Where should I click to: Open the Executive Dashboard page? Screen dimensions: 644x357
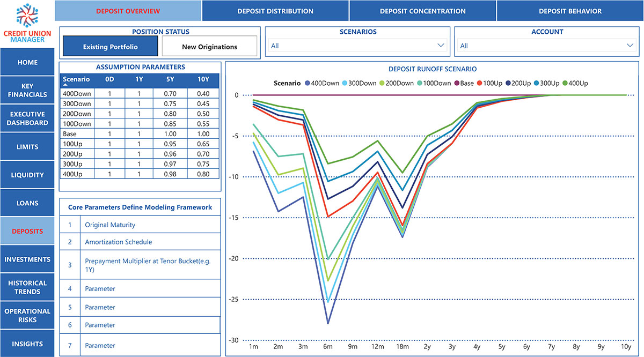click(x=27, y=118)
